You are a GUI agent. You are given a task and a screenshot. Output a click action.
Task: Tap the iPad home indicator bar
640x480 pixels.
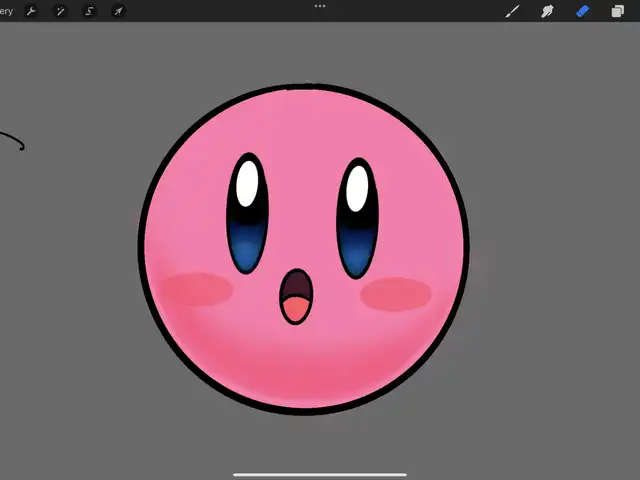click(320, 474)
